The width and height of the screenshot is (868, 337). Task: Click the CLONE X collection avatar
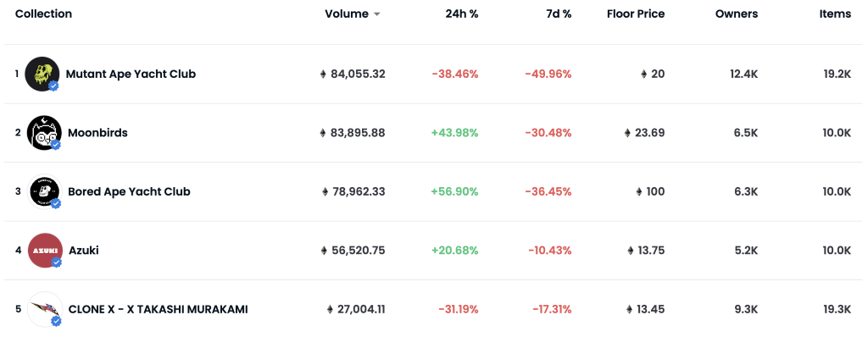tap(44, 309)
